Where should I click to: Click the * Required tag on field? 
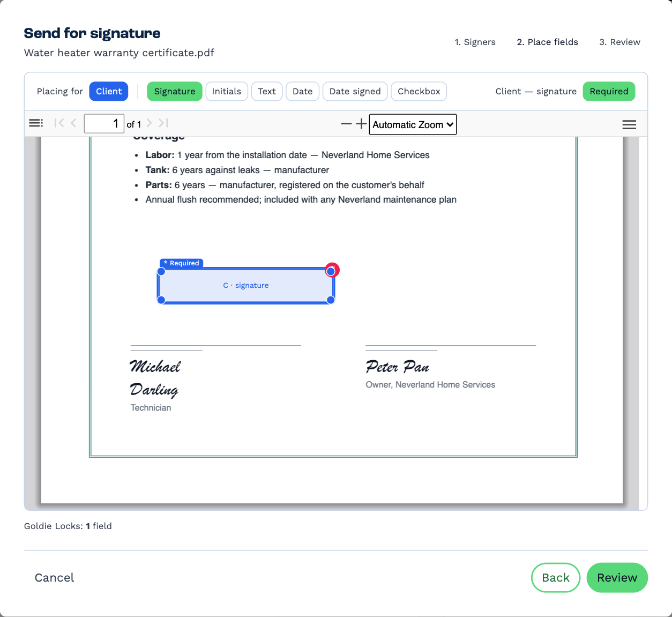click(182, 263)
